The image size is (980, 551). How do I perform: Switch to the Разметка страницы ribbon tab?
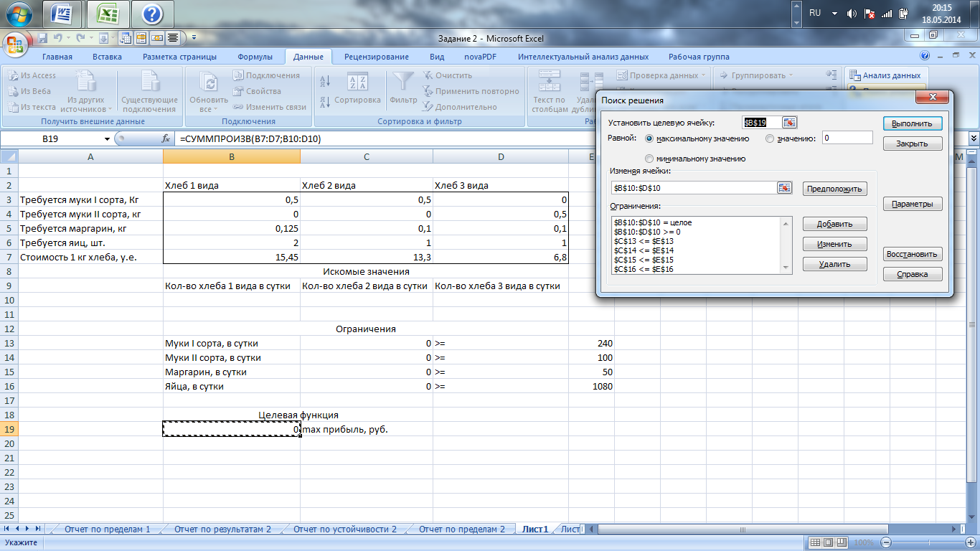(179, 57)
